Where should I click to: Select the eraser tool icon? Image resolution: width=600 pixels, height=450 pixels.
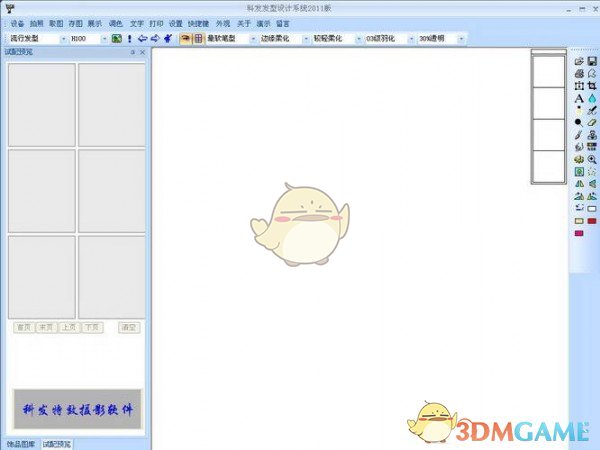pos(592,123)
